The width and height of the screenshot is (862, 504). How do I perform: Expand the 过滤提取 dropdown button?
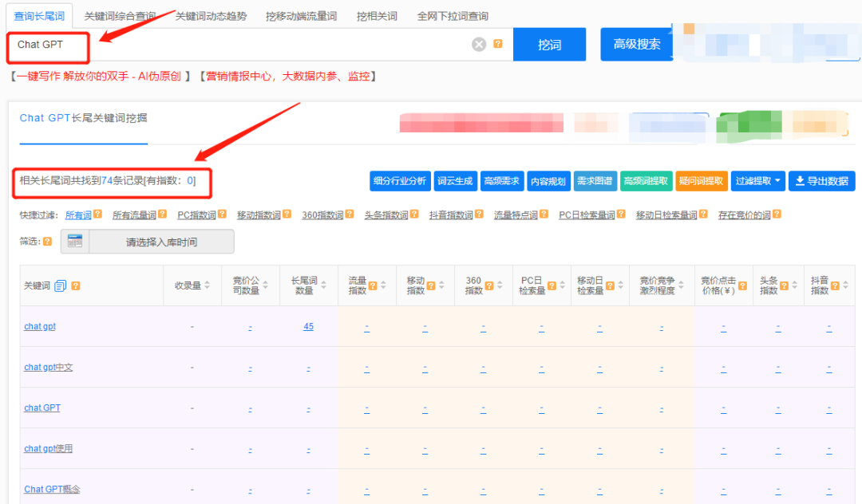758,181
